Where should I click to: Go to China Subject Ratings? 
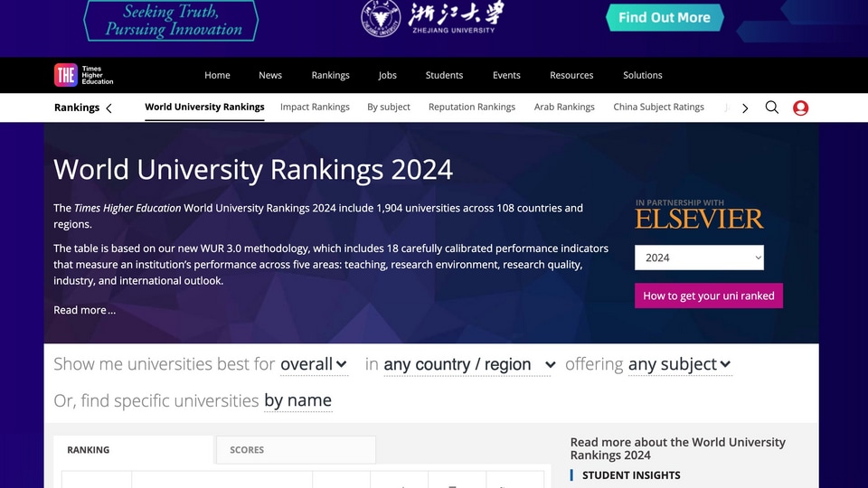(659, 107)
